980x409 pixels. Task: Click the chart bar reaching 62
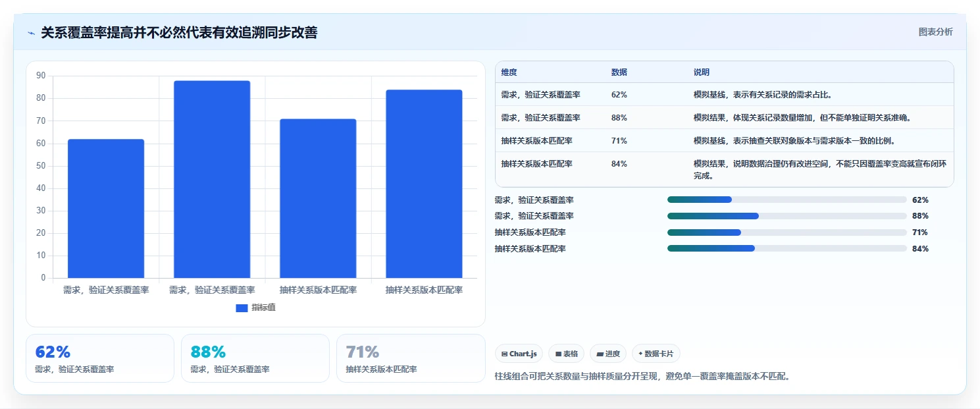click(x=106, y=208)
